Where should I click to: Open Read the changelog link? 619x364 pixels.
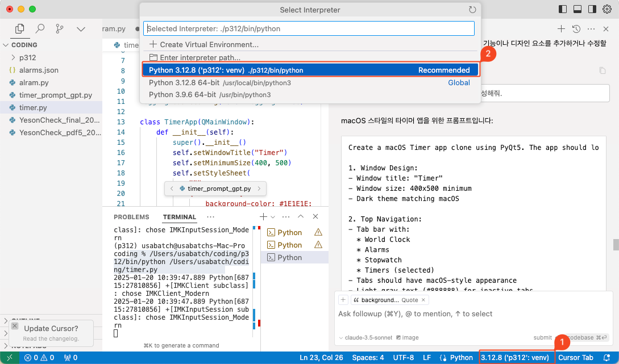[51, 339]
